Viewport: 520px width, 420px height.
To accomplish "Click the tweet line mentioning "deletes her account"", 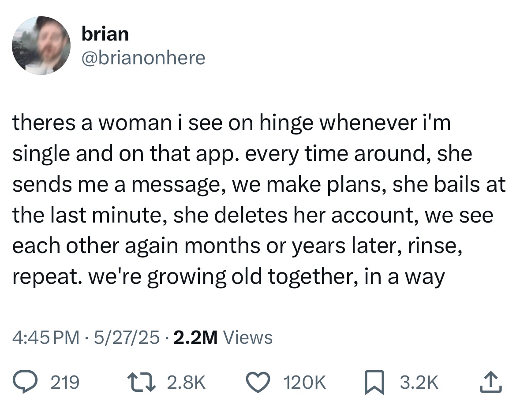I will click(x=252, y=216).
